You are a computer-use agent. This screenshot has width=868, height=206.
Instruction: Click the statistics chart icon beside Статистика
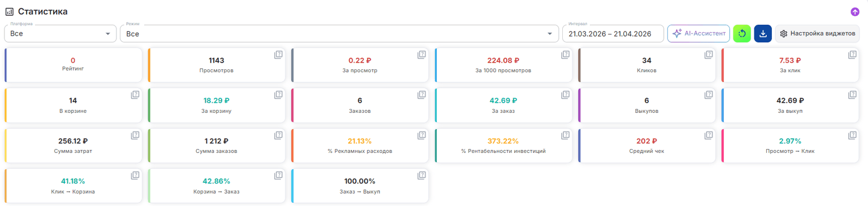pos(10,12)
